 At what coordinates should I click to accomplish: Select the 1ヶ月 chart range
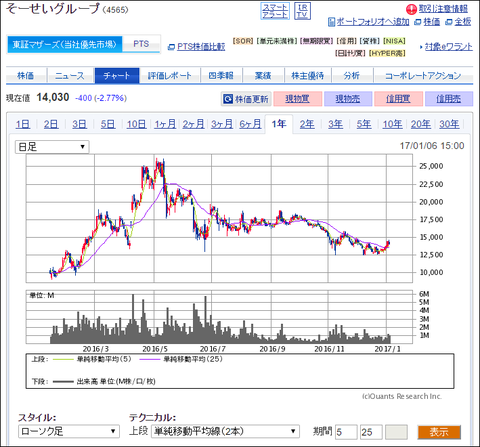pyautogui.click(x=165, y=124)
